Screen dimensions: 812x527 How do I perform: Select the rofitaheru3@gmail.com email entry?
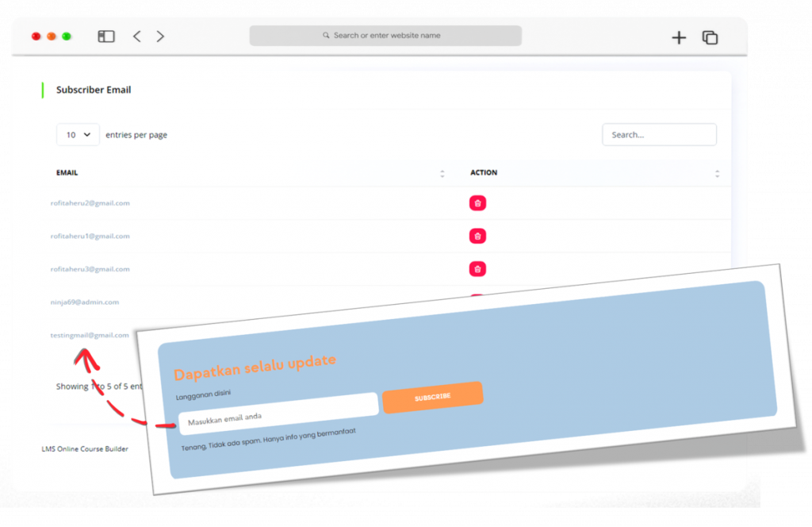pos(90,269)
